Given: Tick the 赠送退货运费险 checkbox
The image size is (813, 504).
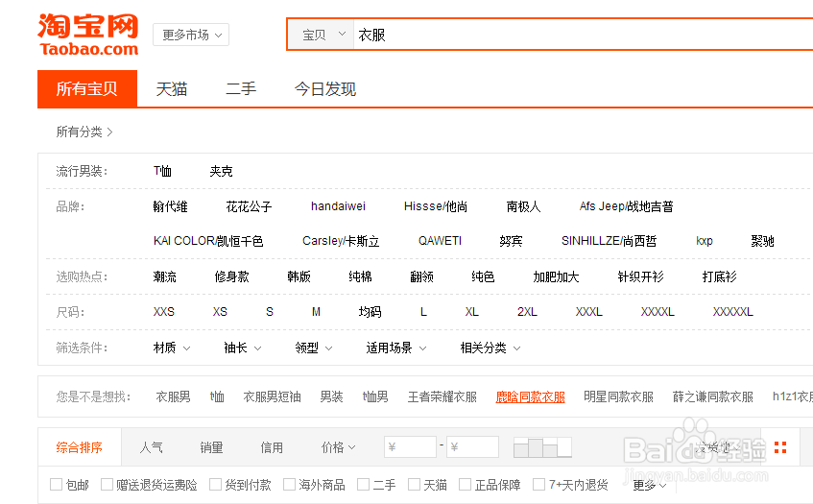Looking at the screenshot, I should 107,484.
